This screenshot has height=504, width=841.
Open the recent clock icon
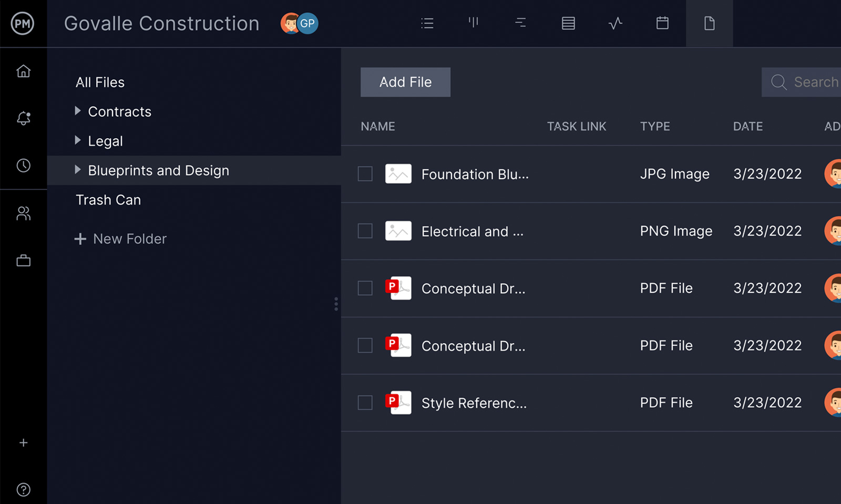pos(23,165)
